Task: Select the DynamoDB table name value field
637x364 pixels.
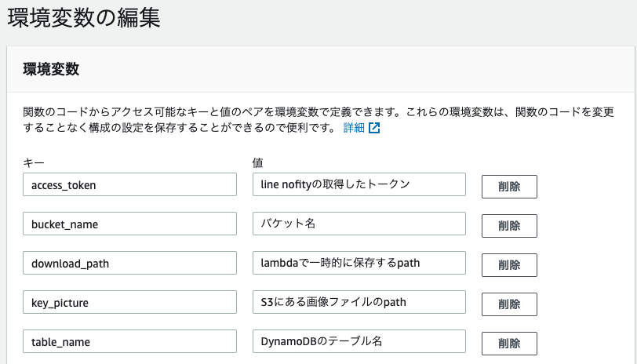Action: 359,341
